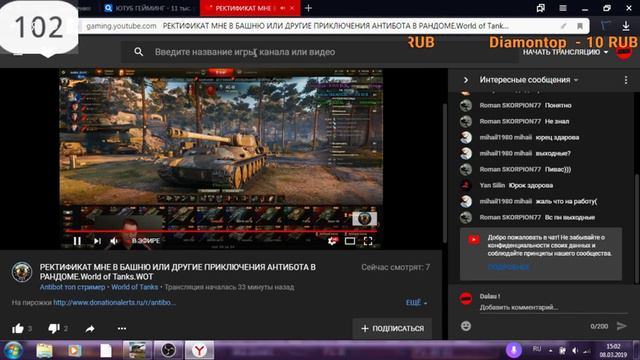This screenshot has height=360, width=640.
Task: Open three-dot menu below the video
Action: [122, 329]
